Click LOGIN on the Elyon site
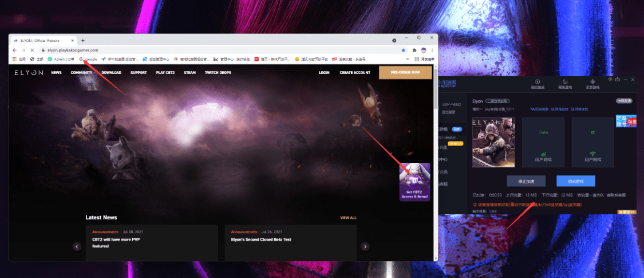The width and height of the screenshot is (644, 278). pos(324,73)
